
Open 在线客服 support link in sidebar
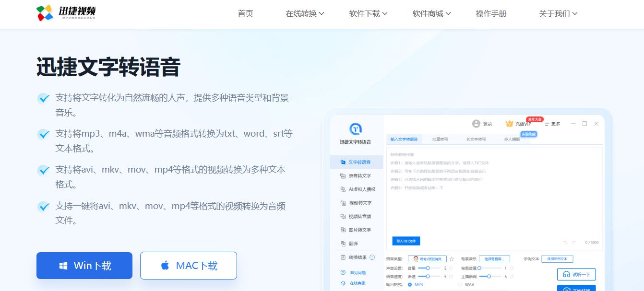354,283
